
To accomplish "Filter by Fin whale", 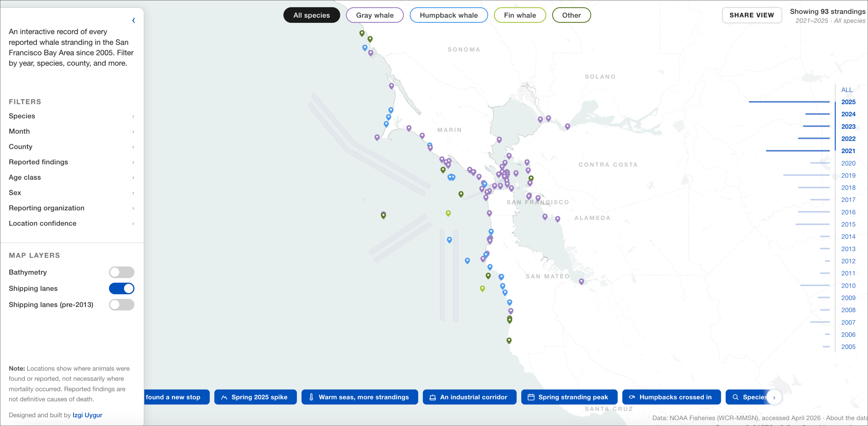I will 520,15.
